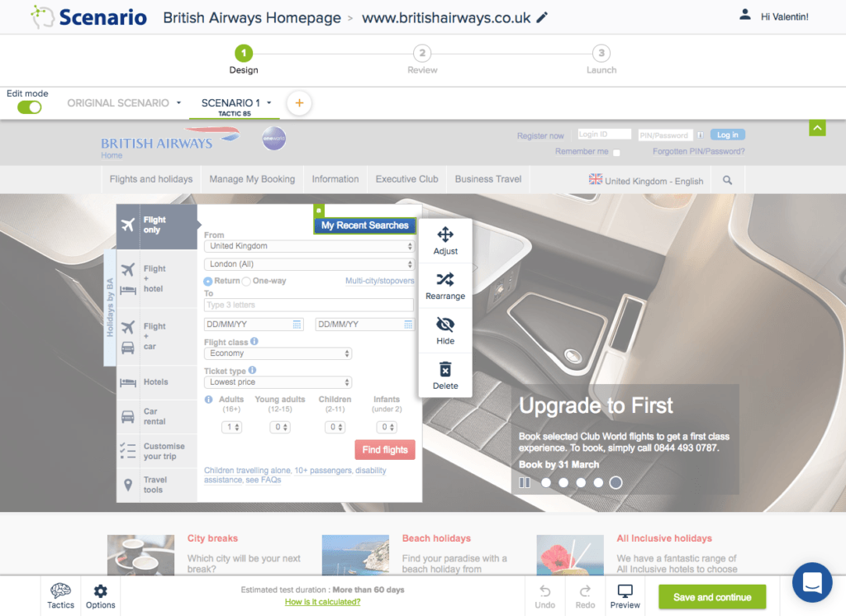Click the green collapse arrow button
The width and height of the screenshot is (846, 616).
coord(817,128)
